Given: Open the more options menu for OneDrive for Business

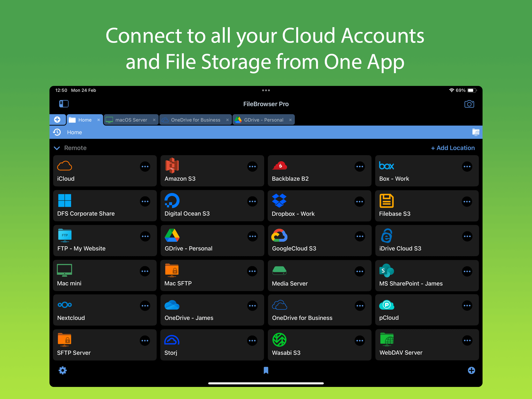Looking at the screenshot, I should (x=360, y=306).
